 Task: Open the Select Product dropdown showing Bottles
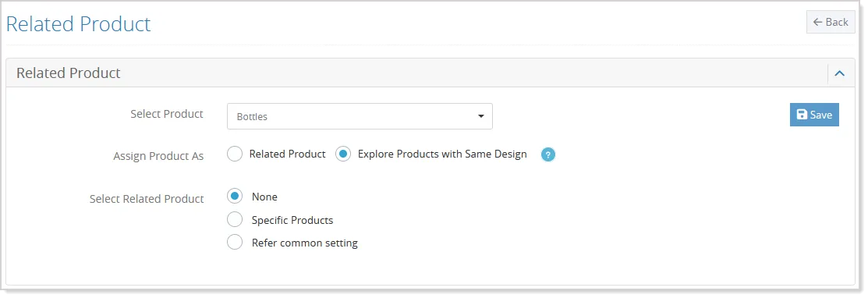point(360,116)
